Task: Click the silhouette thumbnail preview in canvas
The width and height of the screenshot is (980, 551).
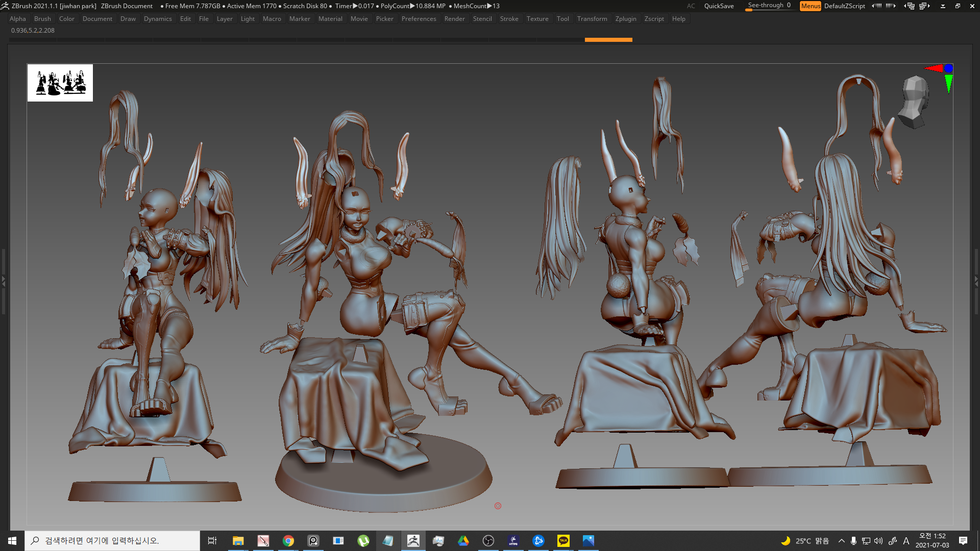Action: (60, 83)
